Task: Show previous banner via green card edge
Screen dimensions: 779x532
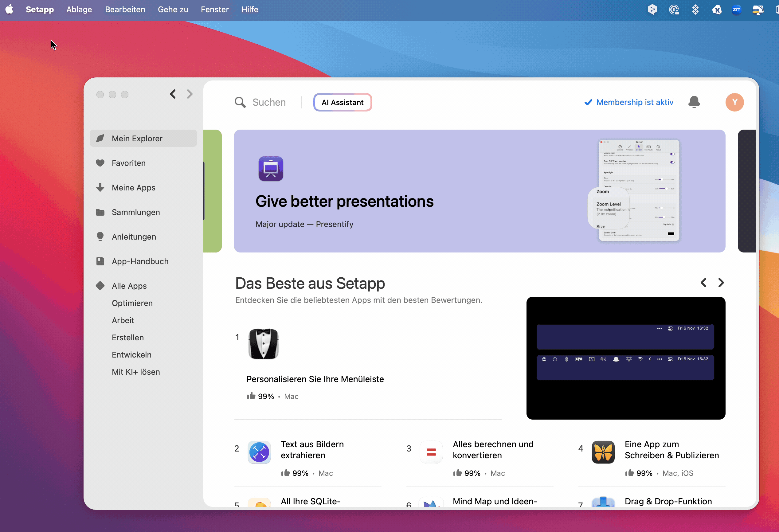Action: (213, 191)
